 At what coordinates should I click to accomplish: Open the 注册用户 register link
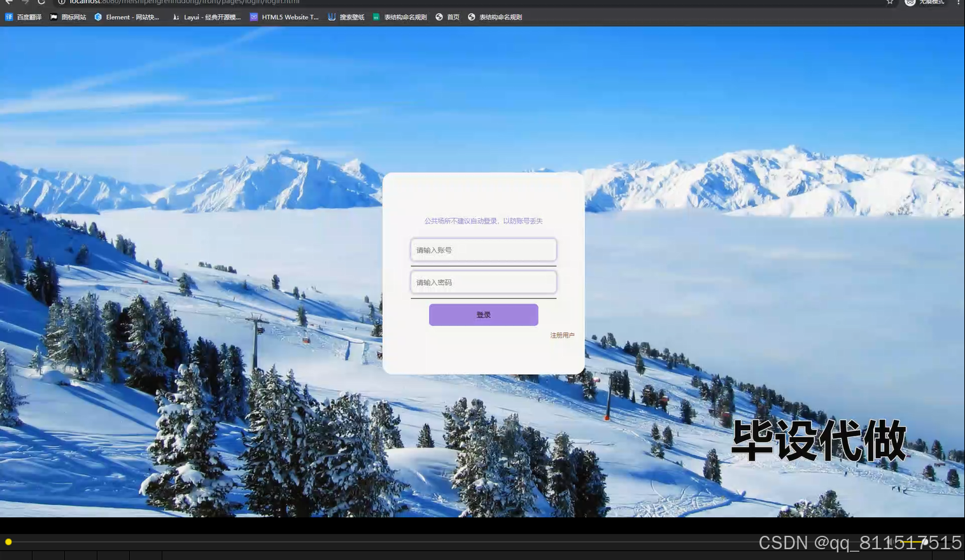click(x=562, y=335)
